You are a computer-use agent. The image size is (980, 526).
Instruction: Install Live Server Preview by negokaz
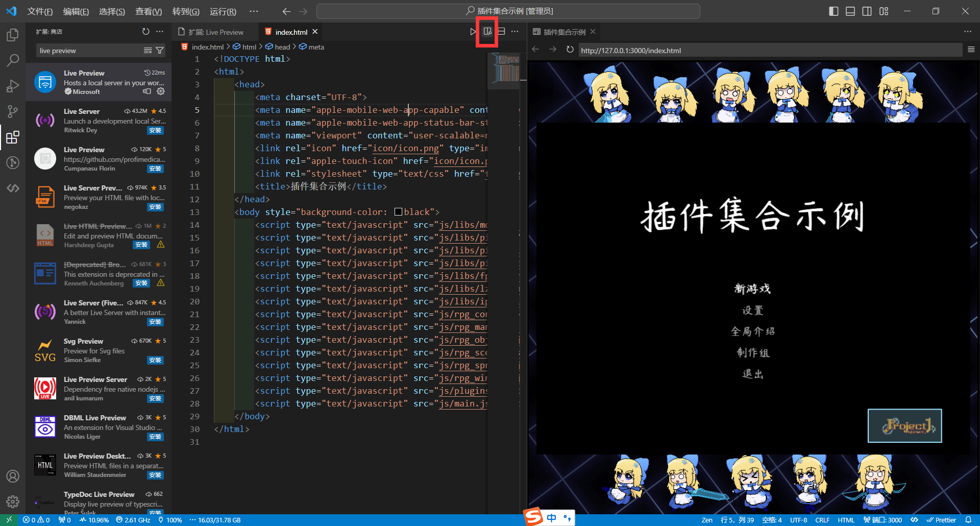point(155,207)
